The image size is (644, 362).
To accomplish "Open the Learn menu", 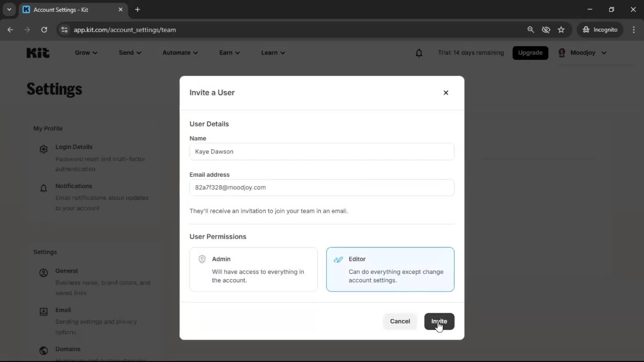I will tap(272, 53).
